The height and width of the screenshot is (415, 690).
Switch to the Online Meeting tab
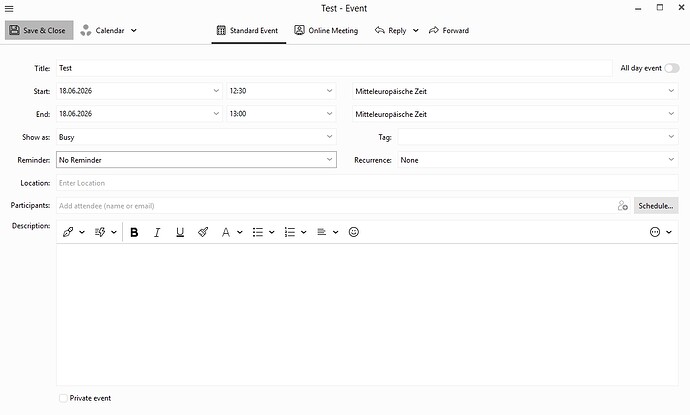click(326, 30)
